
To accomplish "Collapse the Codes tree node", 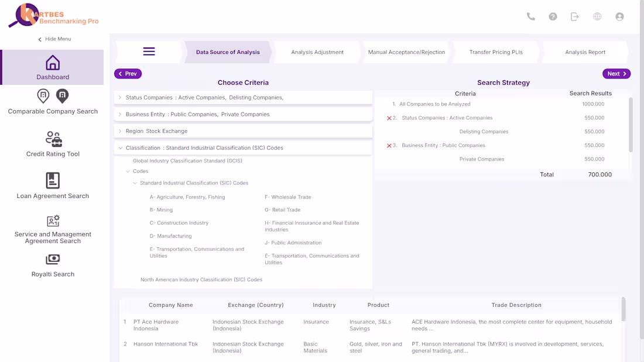I will coord(128,172).
